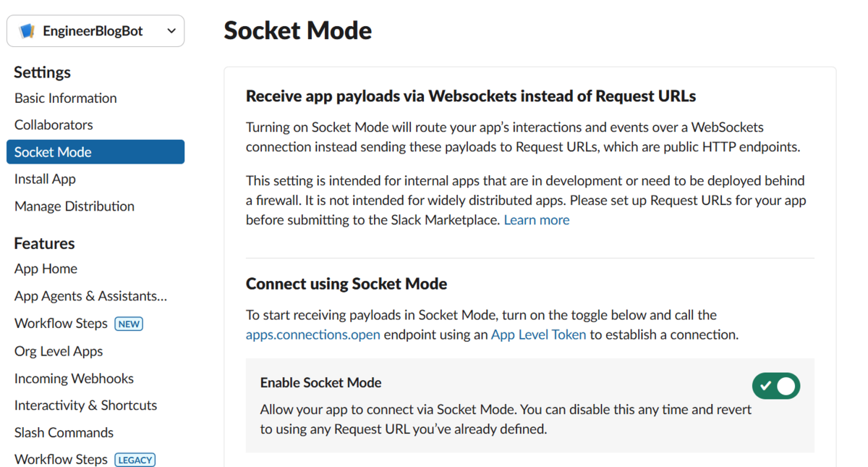
Task: Open the apps.connections.open endpoint link
Action: [x=313, y=335]
